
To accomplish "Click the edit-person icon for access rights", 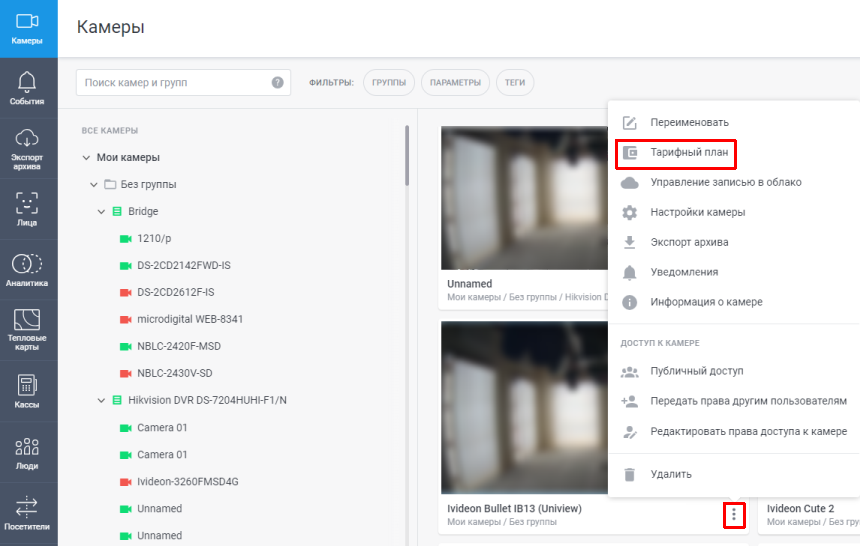I will pyautogui.click(x=630, y=432).
